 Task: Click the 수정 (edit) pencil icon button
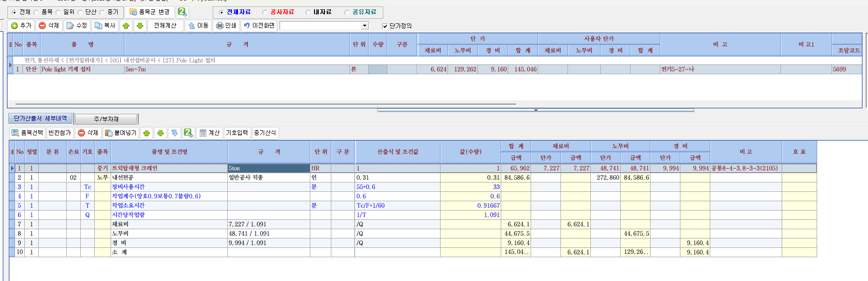77,26
